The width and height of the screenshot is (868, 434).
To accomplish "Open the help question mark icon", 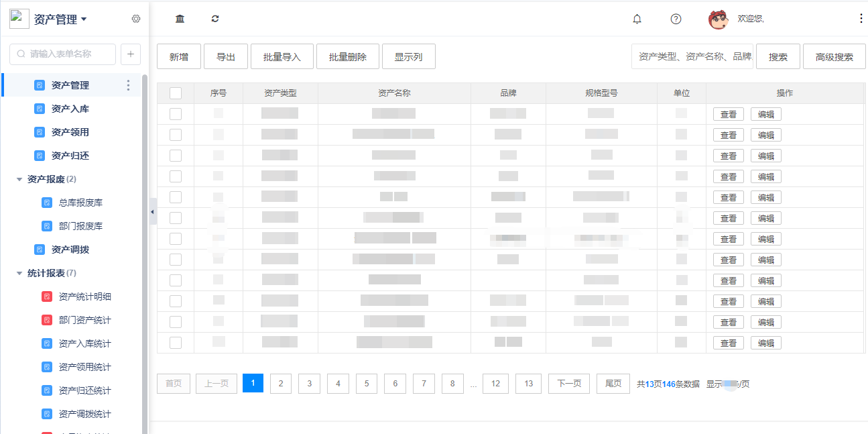I will (676, 19).
